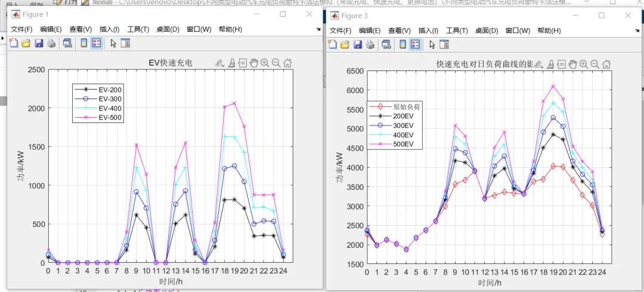Click the EV-500 legend entry
Image resolution: width=644 pixels, height=292 pixels.
98,118
